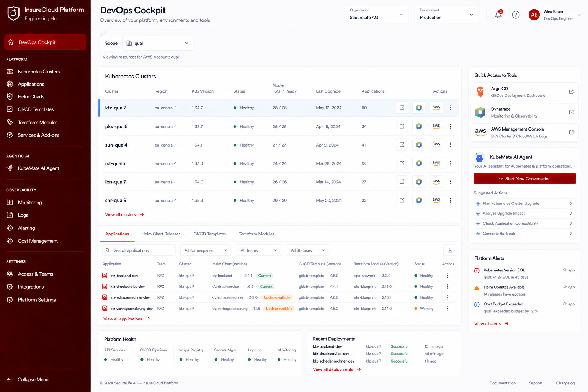Expand Plan Kubernetes Cluster Upgrade action

pos(525,203)
